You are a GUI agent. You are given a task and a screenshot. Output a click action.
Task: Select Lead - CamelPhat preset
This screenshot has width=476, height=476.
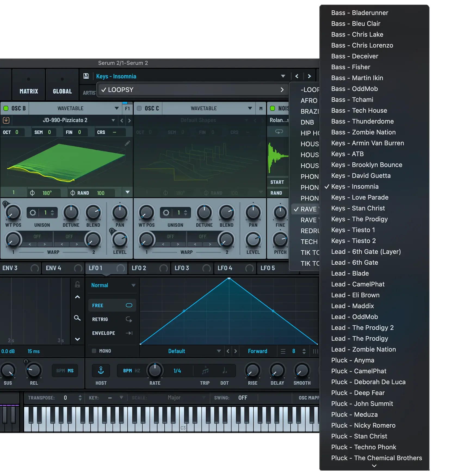358,284
